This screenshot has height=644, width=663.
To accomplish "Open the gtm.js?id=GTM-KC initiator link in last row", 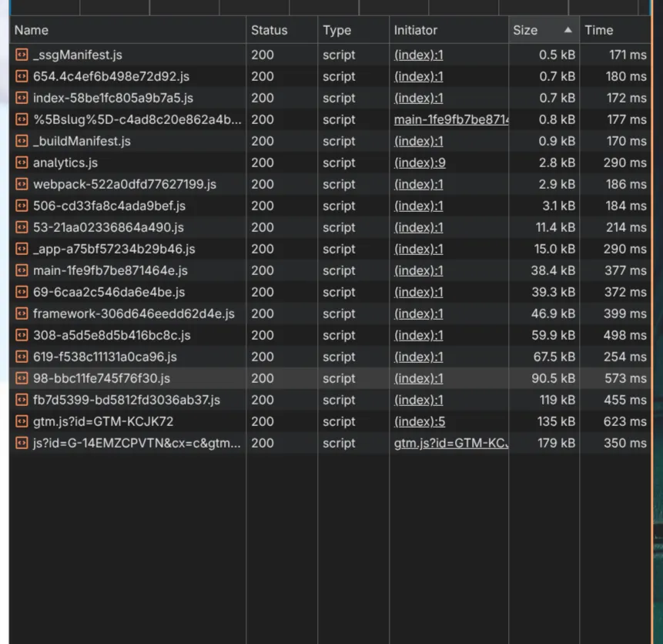I will tap(451, 443).
